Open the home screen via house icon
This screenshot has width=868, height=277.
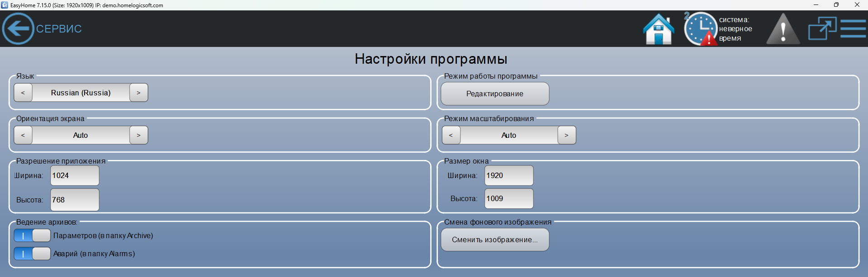[659, 29]
